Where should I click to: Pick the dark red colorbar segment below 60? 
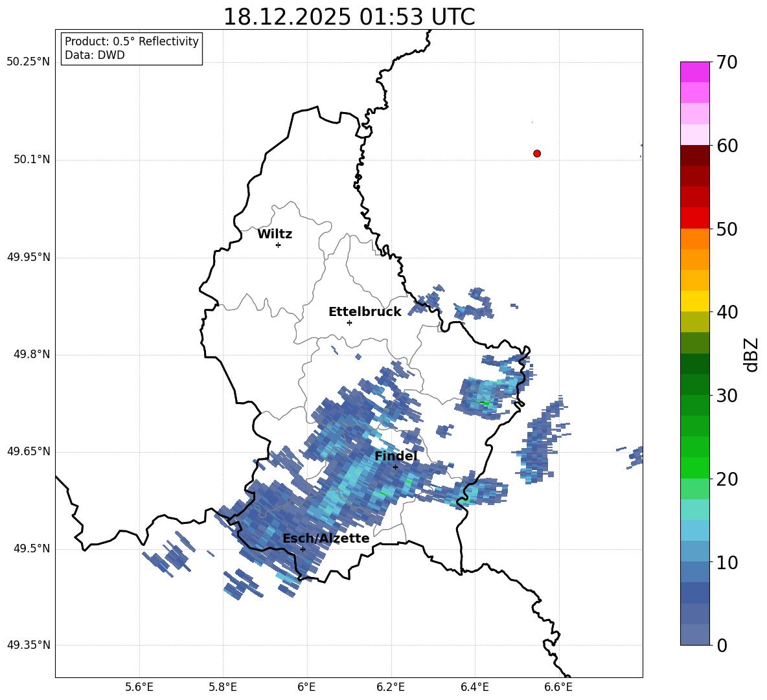click(x=694, y=155)
